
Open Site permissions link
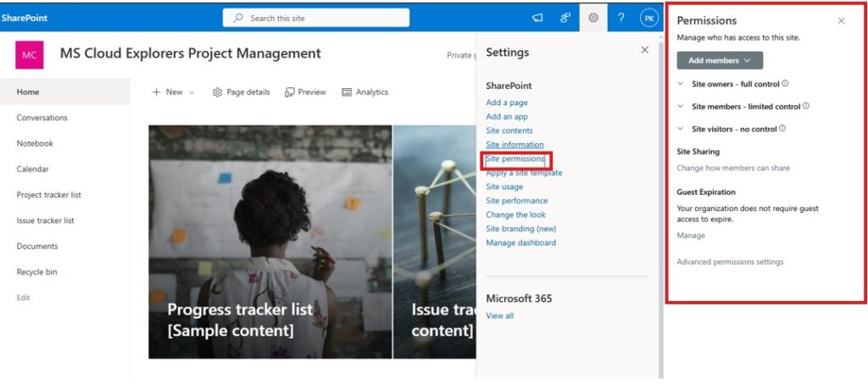pyautogui.click(x=515, y=159)
